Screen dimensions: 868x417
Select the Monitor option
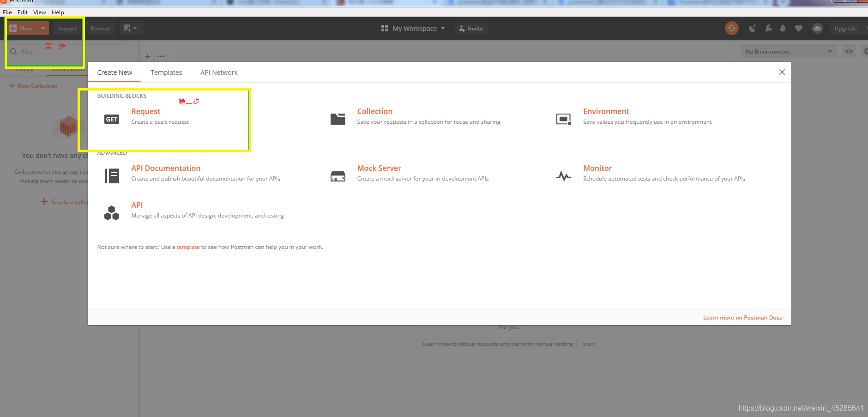597,168
